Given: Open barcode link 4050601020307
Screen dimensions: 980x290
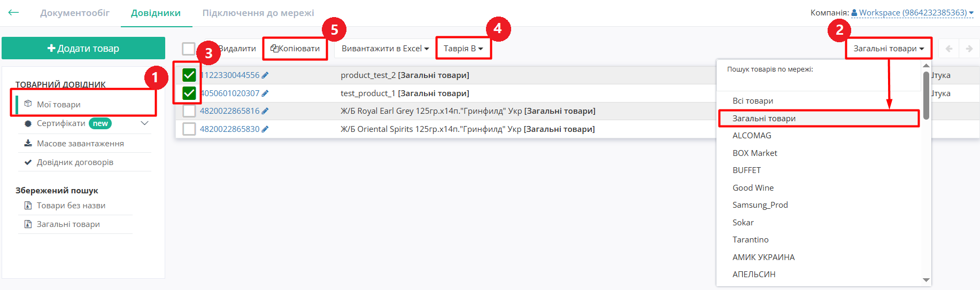Looking at the screenshot, I should click(x=230, y=93).
